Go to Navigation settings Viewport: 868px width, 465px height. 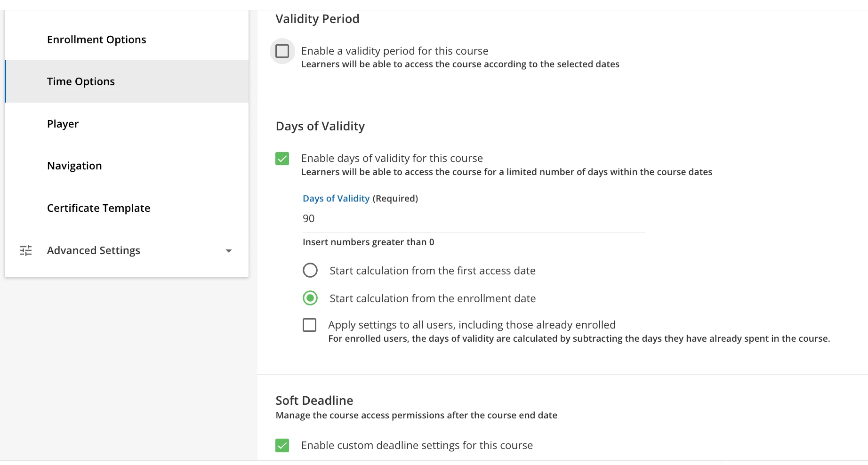tap(74, 166)
